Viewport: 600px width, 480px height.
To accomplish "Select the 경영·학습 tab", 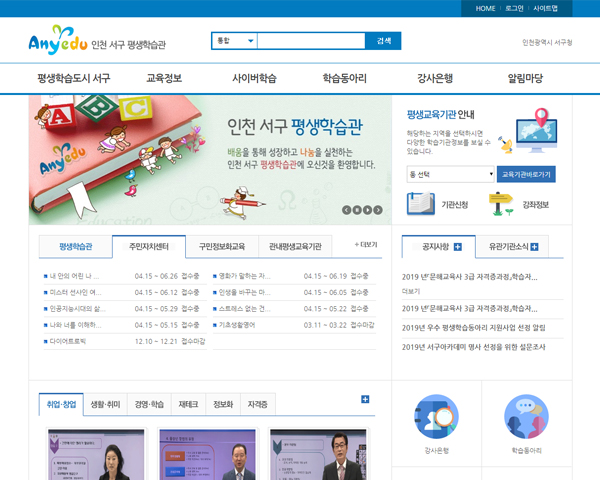I will [x=149, y=405].
